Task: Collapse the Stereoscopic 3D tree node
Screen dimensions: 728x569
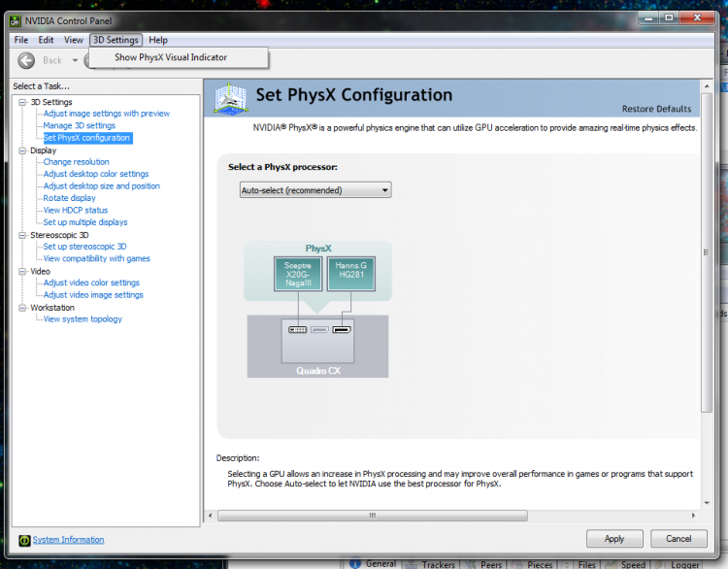Action: (21, 235)
